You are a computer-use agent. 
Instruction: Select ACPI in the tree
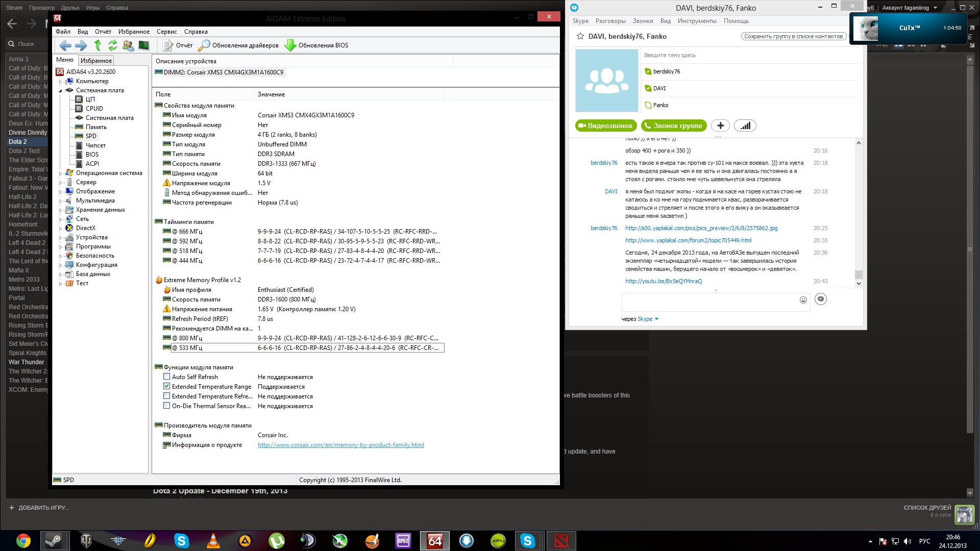point(92,164)
